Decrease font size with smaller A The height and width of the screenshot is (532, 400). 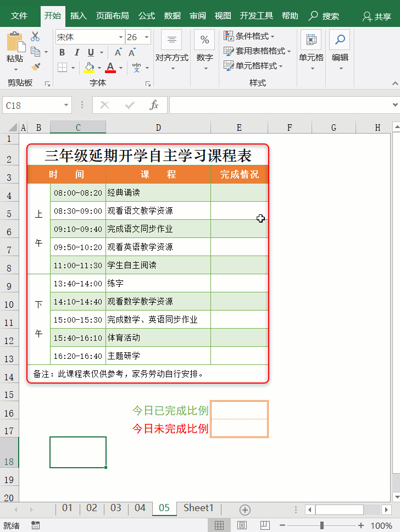point(132,52)
